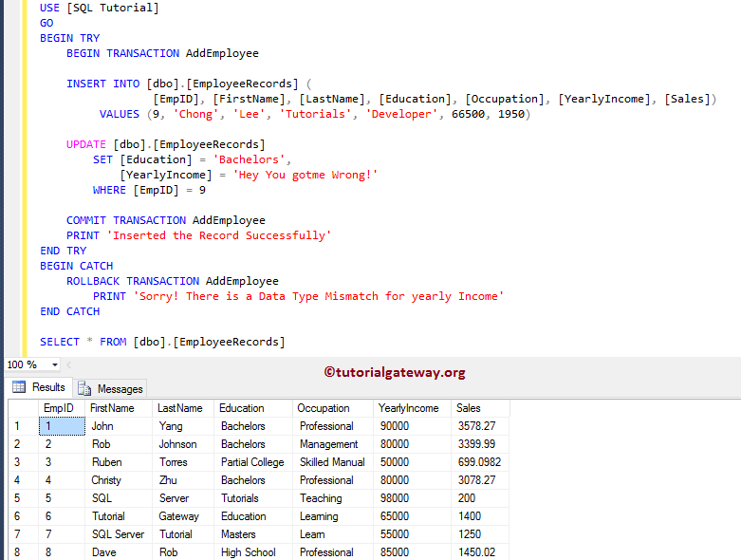The width and height of the screenshot is (741, 560).
Task: Click the 'BEGIN CATCH' line
Action: 77,266
